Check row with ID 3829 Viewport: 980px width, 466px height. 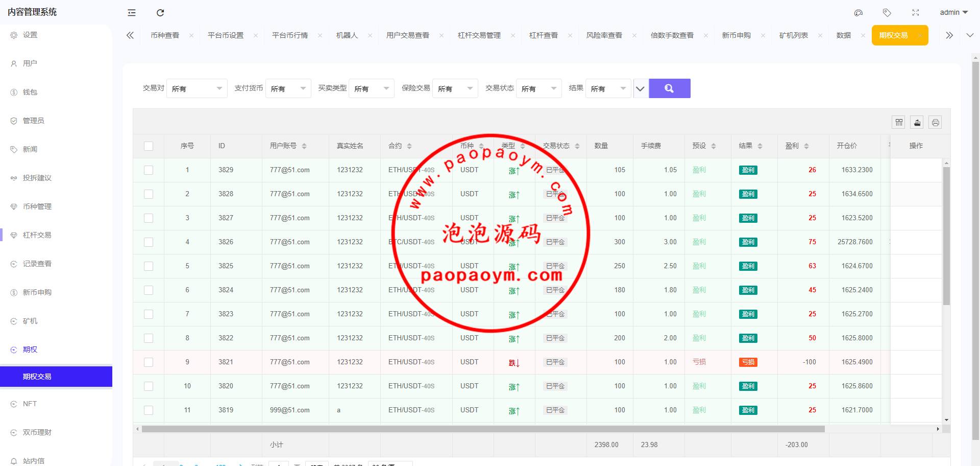click(149, 170)
